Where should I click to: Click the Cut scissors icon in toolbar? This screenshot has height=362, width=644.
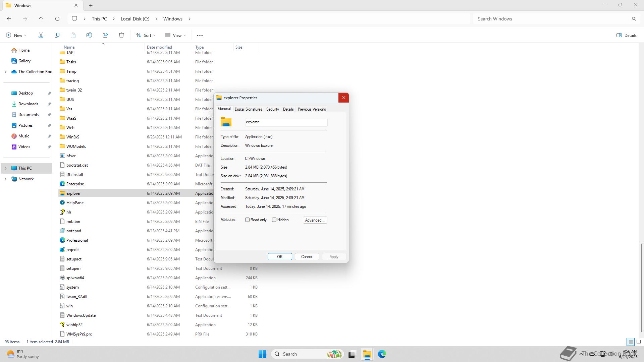[41, 35]
